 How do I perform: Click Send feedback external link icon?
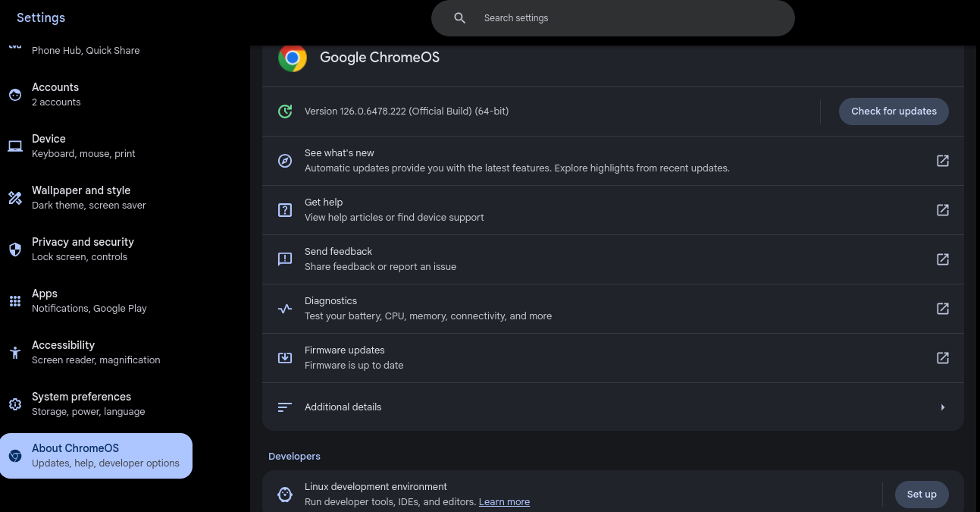pyautogui.click(x=943, y=259)
